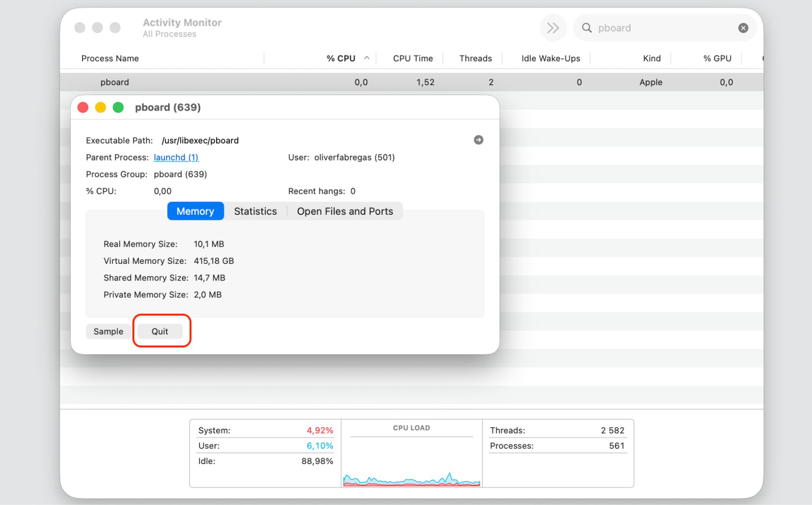Click the Recent hangs value 0
The image size is (812, 505).
pyautogui.click(x=353, y=191)
